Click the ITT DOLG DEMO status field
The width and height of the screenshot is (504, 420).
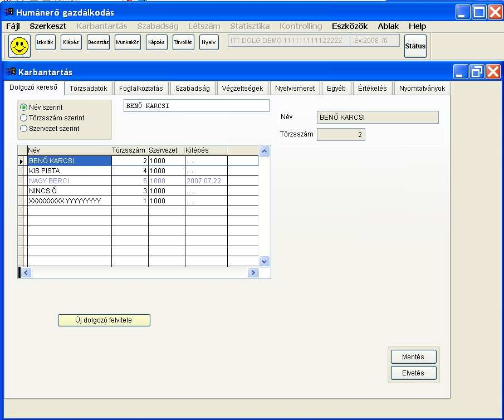(288, 41)
